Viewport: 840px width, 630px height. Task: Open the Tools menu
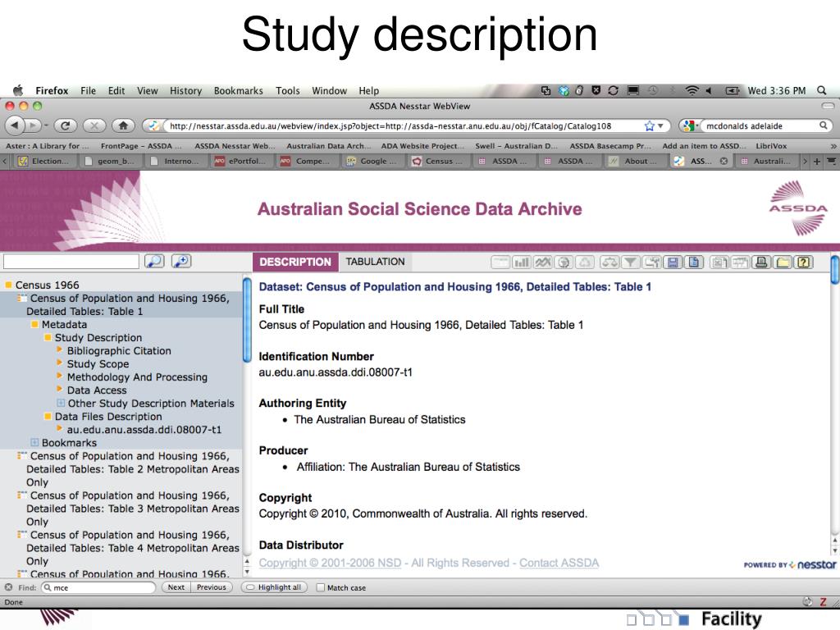pos(288,90)
